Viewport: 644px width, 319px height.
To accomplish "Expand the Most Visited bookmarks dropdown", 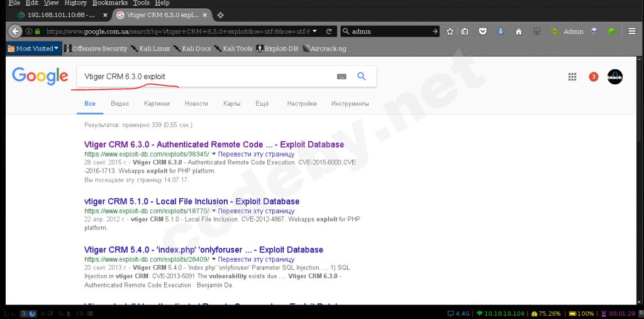I will (33, 48).
